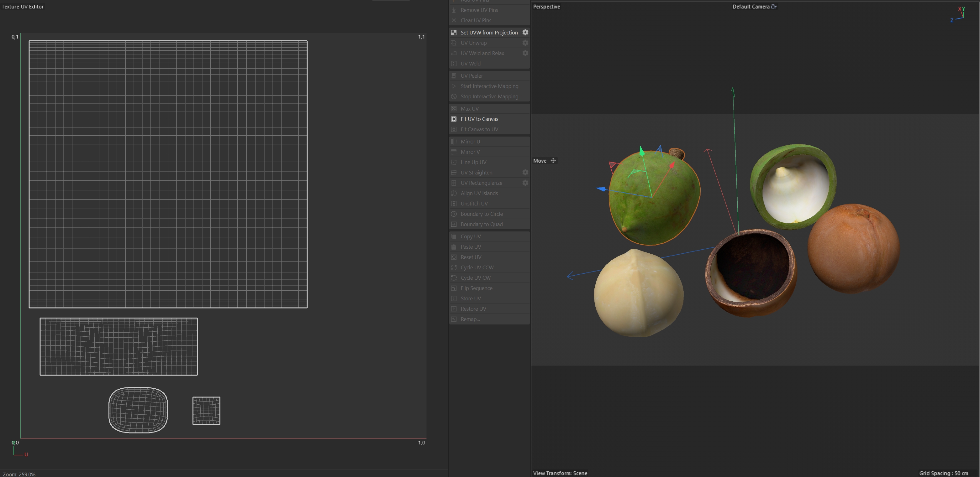Open UV Straighten settings gear

pos(525,173)
